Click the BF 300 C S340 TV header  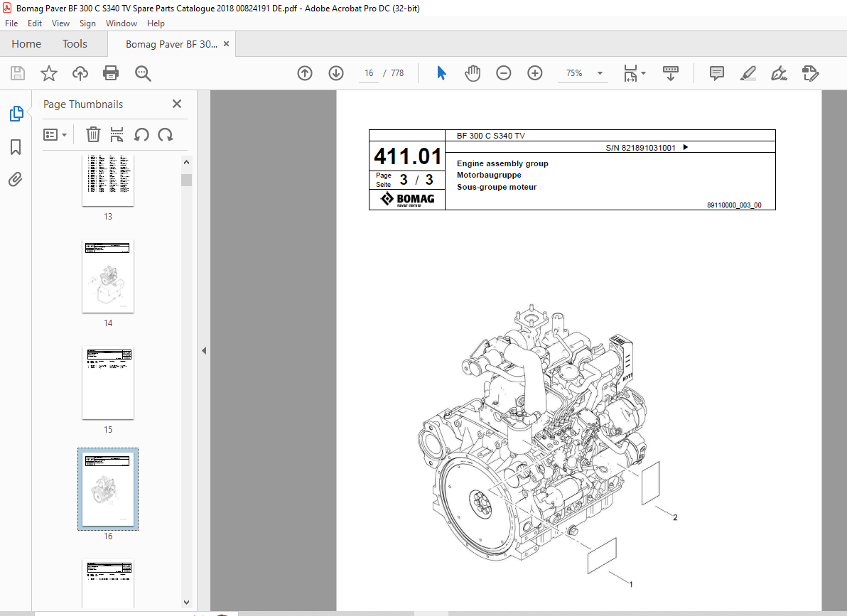tap(490, 136)
